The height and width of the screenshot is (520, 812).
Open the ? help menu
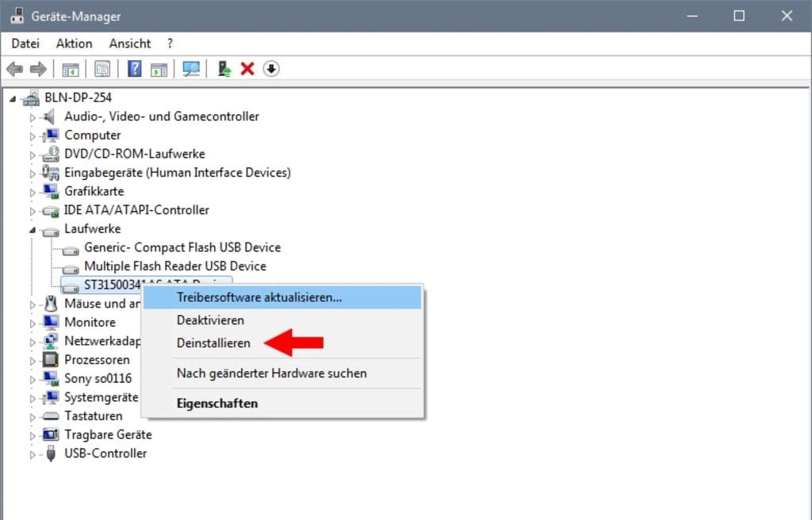170,44
